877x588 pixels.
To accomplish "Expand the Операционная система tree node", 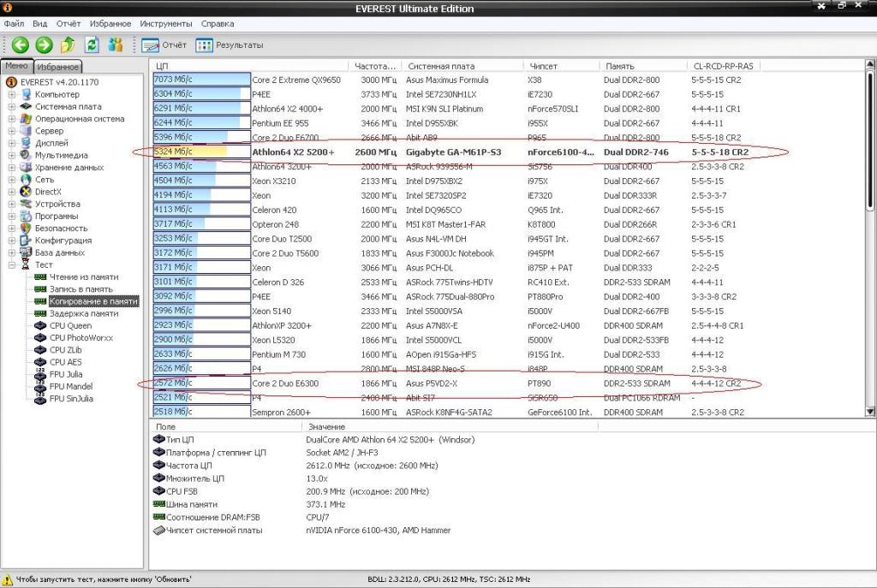I will (12, 118).
